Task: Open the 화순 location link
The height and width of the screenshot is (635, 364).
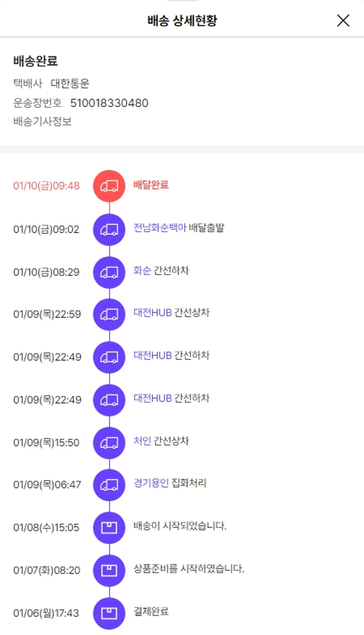Action: point(142,271)
